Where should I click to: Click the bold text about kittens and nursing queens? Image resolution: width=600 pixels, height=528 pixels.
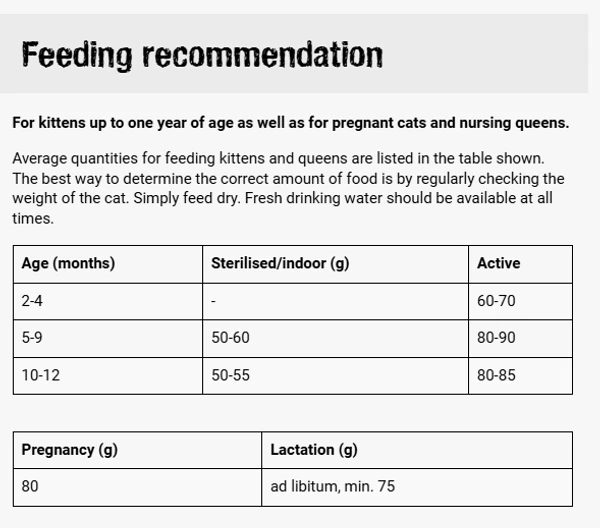290,123
